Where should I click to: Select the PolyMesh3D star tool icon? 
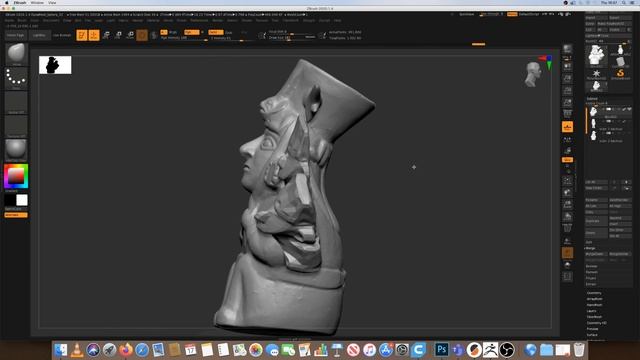pos(596,74)
